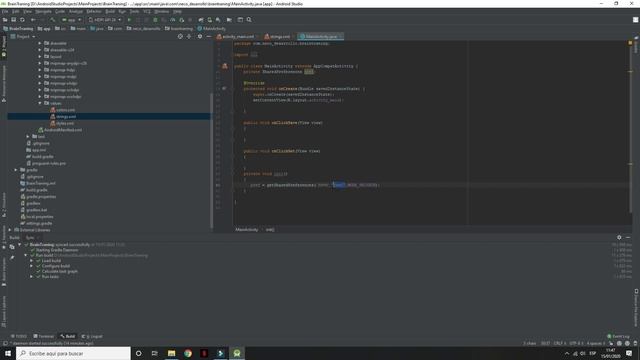Collapse the values folder

(x=40, y=103)
